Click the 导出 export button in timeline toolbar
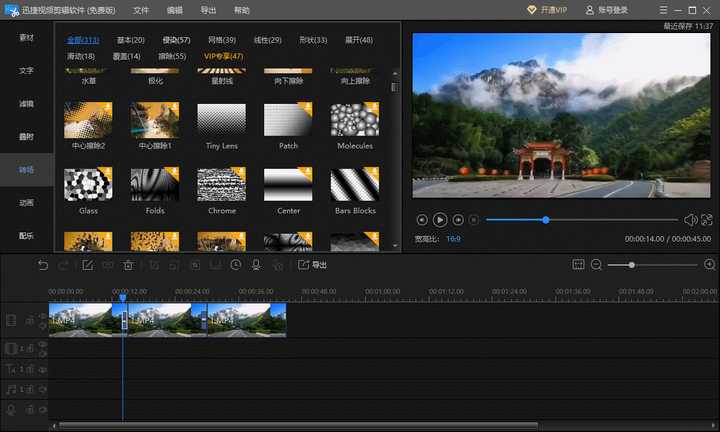 click(x=312, y=265)
